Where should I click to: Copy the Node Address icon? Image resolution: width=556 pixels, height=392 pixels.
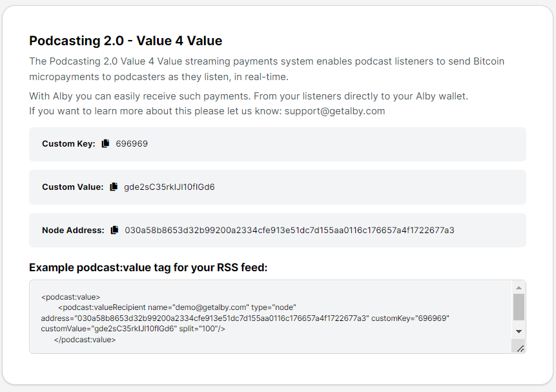114,231
